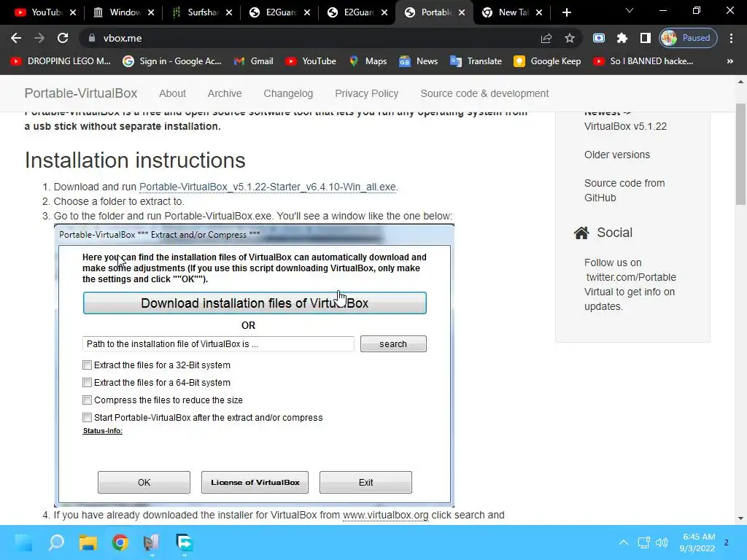The height and width of the screenshot is (560, 747).
Task: Reload the vbox.me page
Action: (x=63, y=38)
